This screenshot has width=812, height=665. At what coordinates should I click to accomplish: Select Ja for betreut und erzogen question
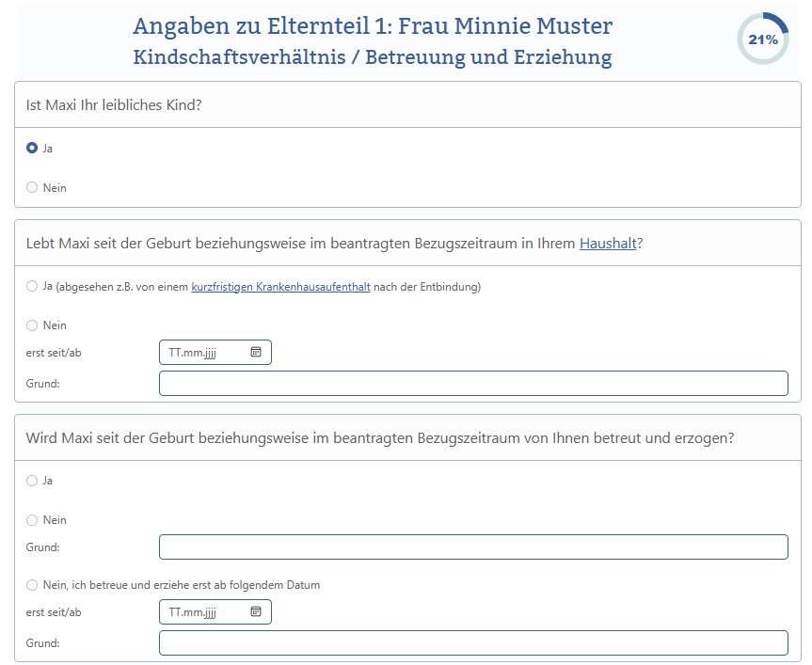pos(32,481)
